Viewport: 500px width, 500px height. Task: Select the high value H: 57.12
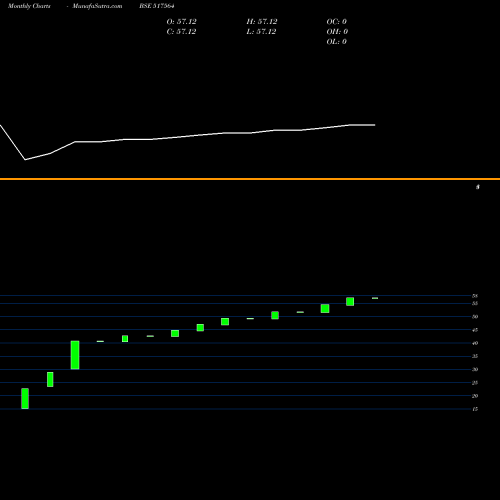262,22
